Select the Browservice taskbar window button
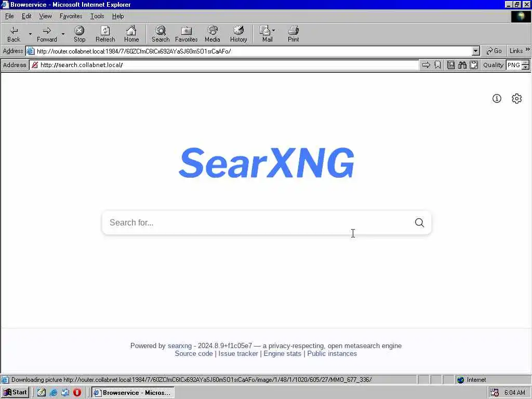The height and width of the screenshot is (399, 532). pyautogui.click(x=133, y=393)
